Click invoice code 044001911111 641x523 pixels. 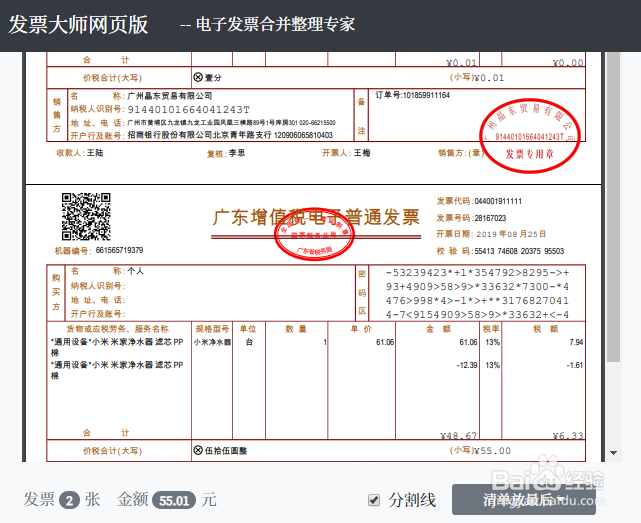pyautogui.click(x=498, y=201)
